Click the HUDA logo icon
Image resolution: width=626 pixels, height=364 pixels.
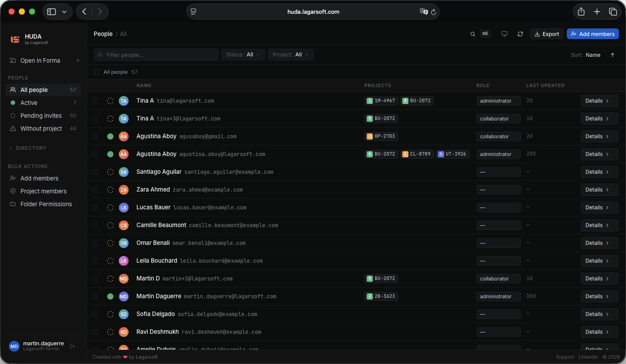click(x=15, y=40)
